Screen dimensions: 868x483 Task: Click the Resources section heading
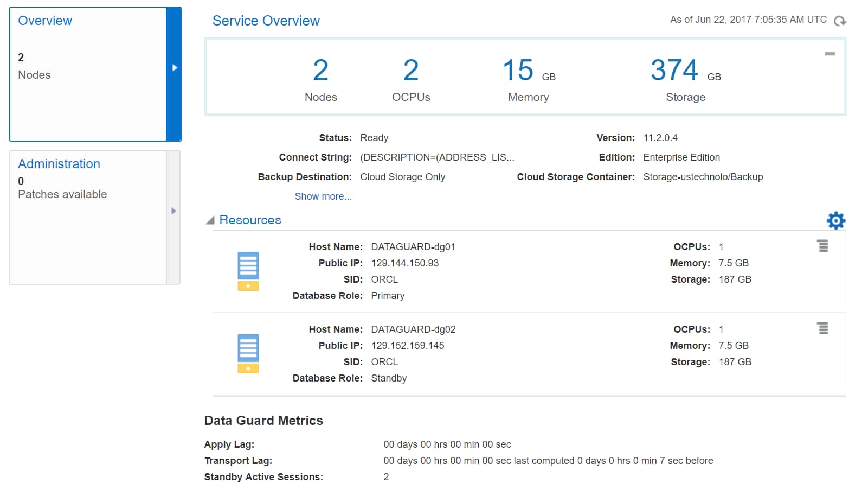coord(250,220)
